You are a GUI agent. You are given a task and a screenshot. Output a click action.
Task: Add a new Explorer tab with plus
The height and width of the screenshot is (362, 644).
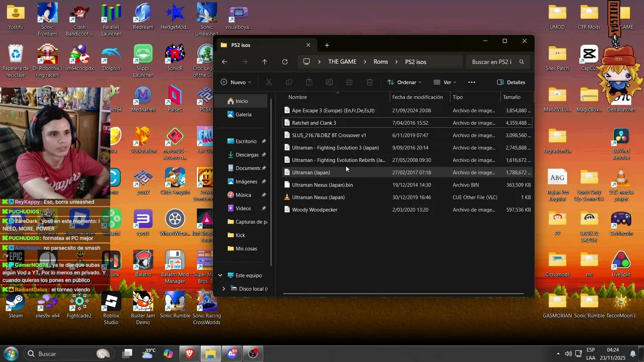[327, 45]
